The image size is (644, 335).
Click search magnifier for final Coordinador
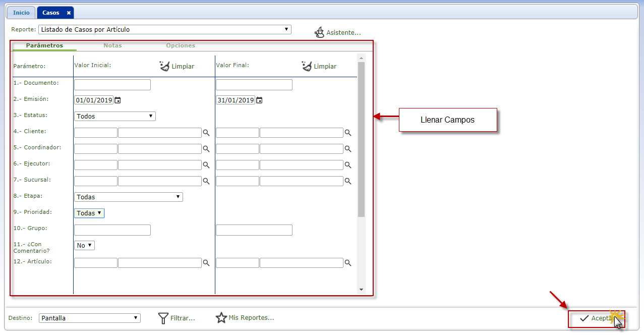347,149
